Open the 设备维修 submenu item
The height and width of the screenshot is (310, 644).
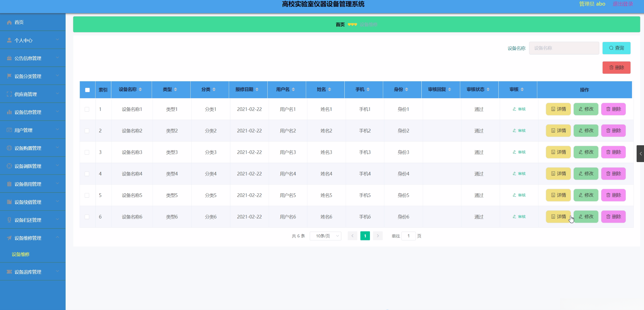(x=20, y=254)
